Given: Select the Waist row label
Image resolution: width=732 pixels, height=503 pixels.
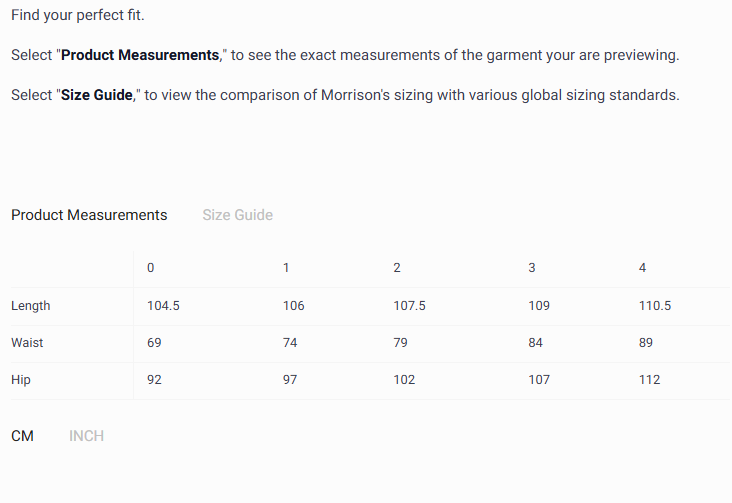Looking at the screenshot, I should point(27,343).
